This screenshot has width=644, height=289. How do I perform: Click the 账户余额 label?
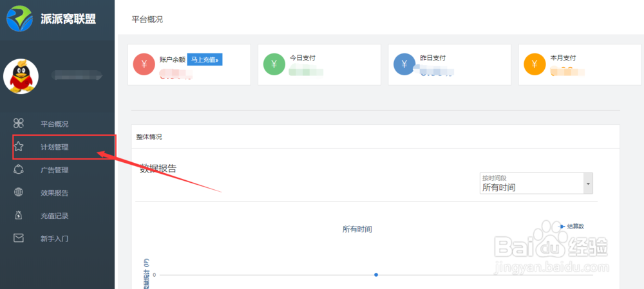click(x=173, y=59)
